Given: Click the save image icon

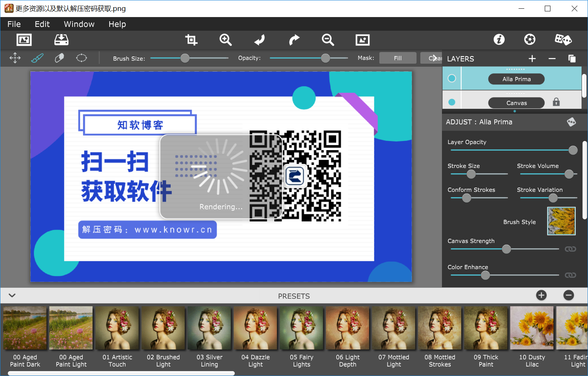Looking at the screenshot, I should tap(61, 40).
